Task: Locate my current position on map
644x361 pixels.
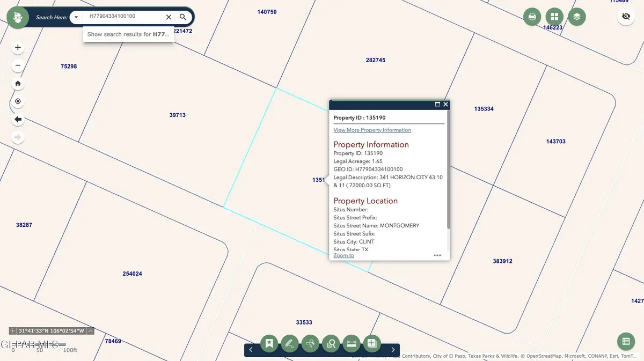Action: pos(18,101)
